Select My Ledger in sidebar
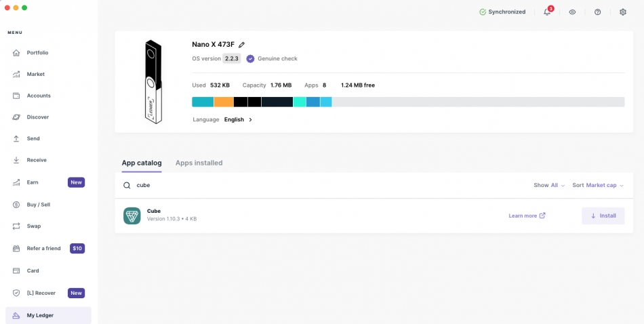644x324 pixels. click(x=48, y=315)
